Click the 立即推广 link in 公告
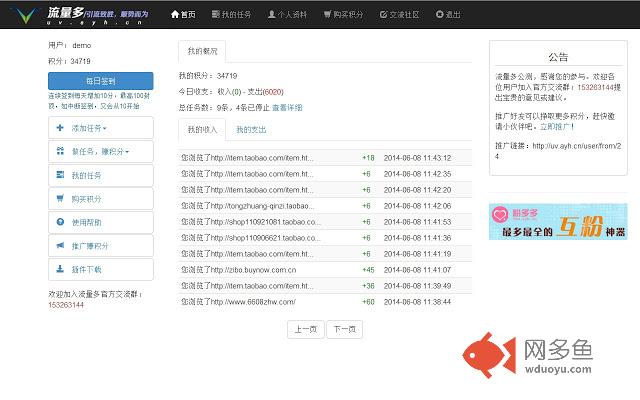This screenshot has height=400, width=640. coord(555,127)
